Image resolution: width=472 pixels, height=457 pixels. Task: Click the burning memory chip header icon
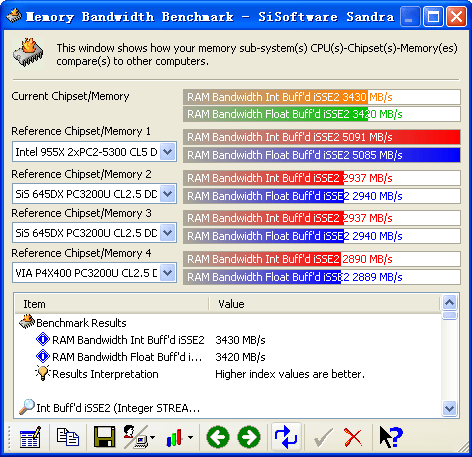tap(28, 53)
